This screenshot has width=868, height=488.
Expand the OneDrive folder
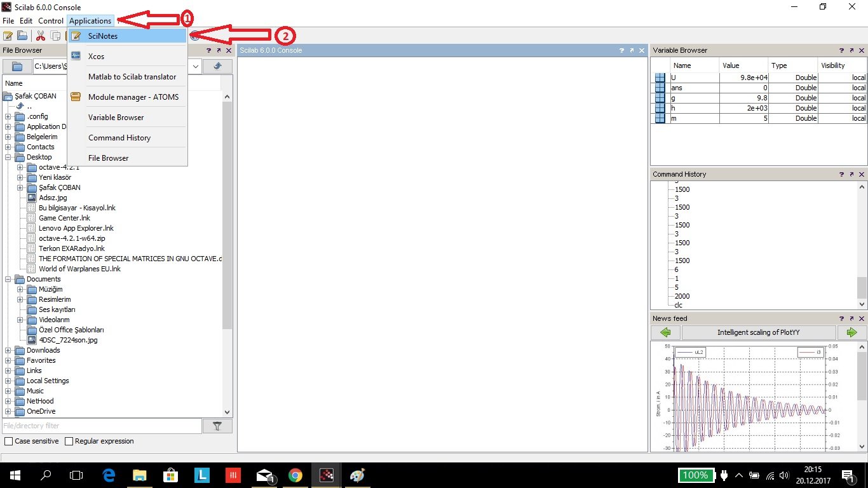(x=8, y=411)
